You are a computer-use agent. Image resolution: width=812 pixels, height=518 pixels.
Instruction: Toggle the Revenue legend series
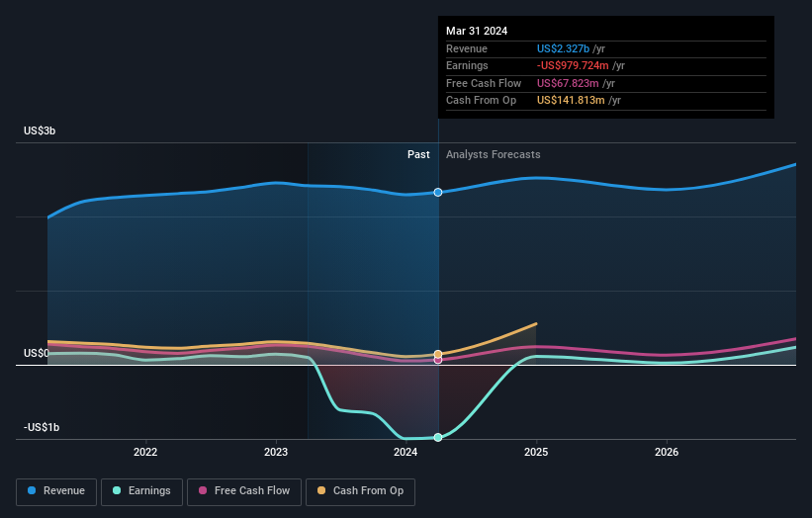click(56, 491)
